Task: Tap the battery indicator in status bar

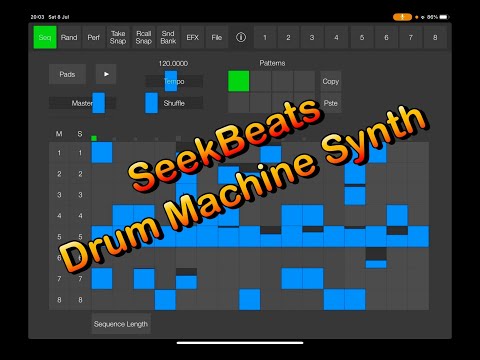Action: [x=444, y=17]
